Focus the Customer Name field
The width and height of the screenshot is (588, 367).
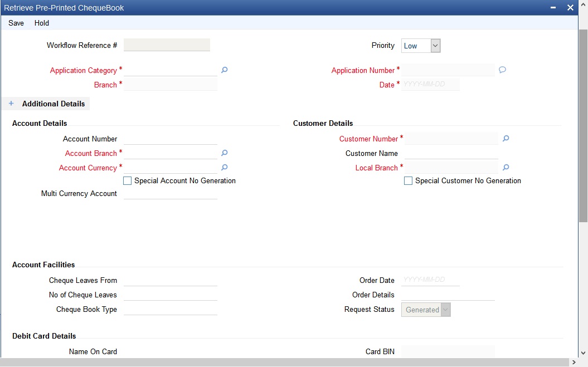tap(451, 153)
